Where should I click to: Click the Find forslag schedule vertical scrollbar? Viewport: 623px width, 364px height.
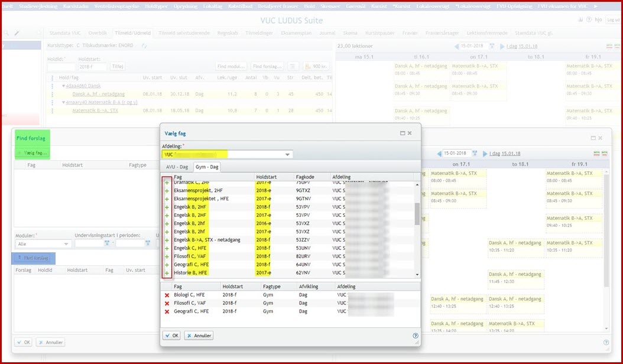pos(606,230)
